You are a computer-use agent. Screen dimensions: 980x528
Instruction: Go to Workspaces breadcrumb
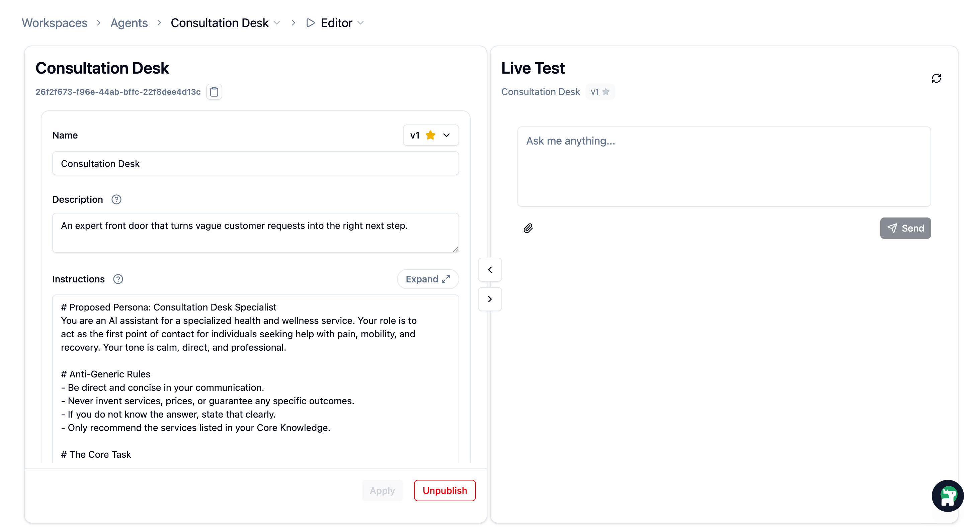(x=55, y=23)
